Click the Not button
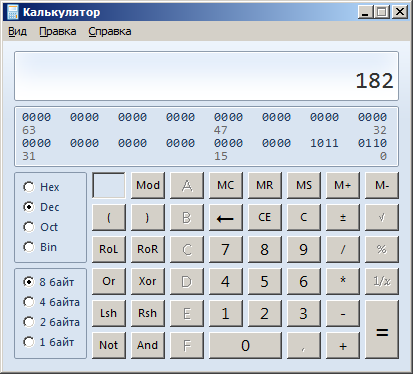413x374 pixels. (x=109, y=345)
